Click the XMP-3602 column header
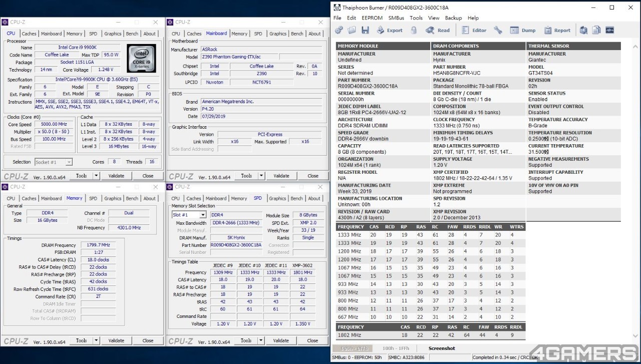 302,265
